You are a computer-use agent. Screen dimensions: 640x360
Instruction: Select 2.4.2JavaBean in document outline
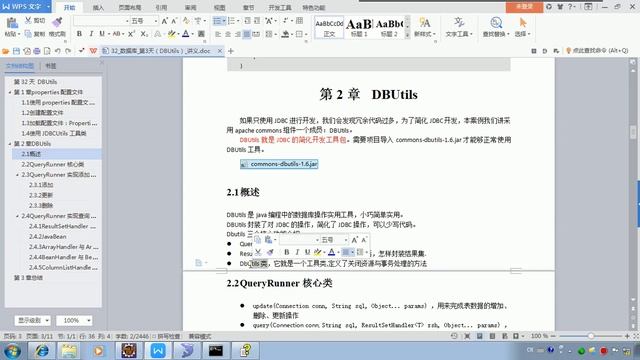[47, 236]
